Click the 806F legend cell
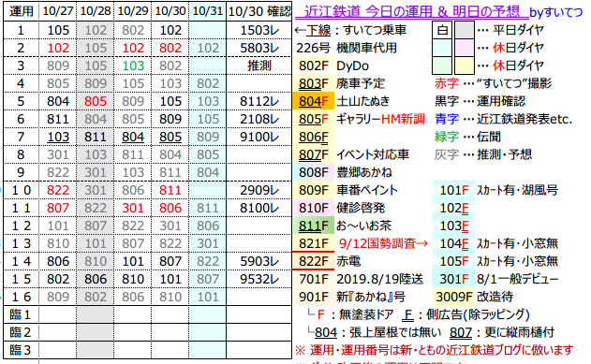 click(313, 137)
